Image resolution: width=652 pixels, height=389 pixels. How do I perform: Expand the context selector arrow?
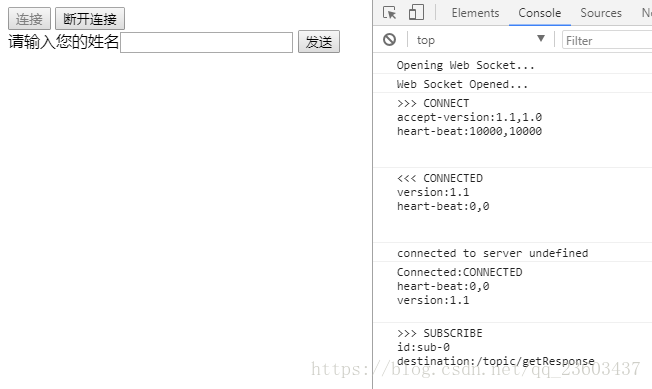coord(541,39)
